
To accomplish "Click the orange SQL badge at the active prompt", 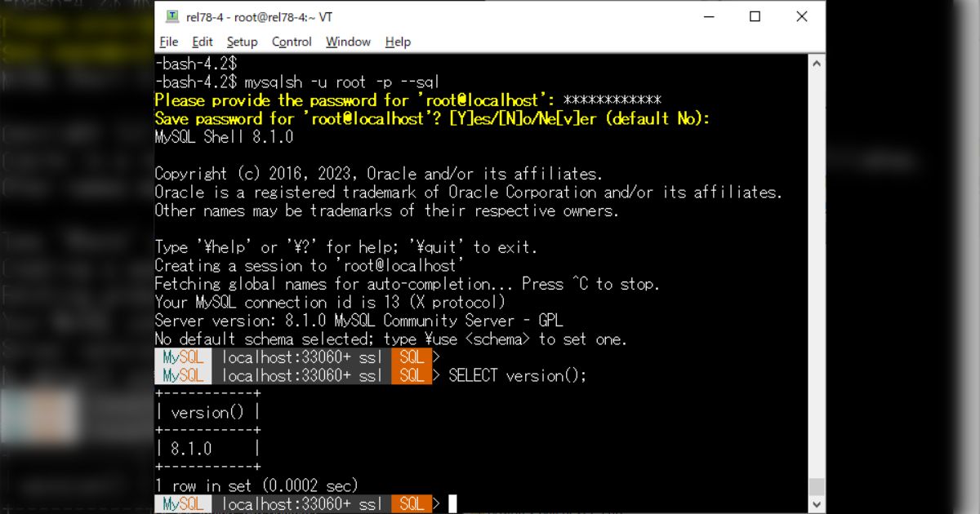I will click(412, 504).
